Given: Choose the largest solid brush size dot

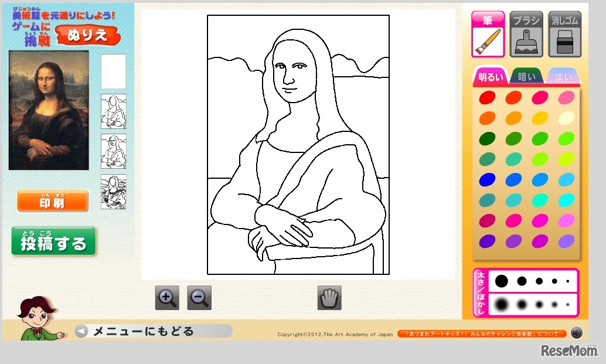Looking at the screenshot, I should tap(501, 281).
